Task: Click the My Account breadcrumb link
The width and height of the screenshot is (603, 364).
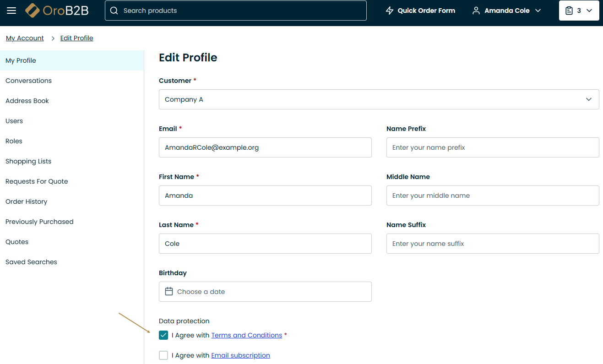Action: [25, 38]
